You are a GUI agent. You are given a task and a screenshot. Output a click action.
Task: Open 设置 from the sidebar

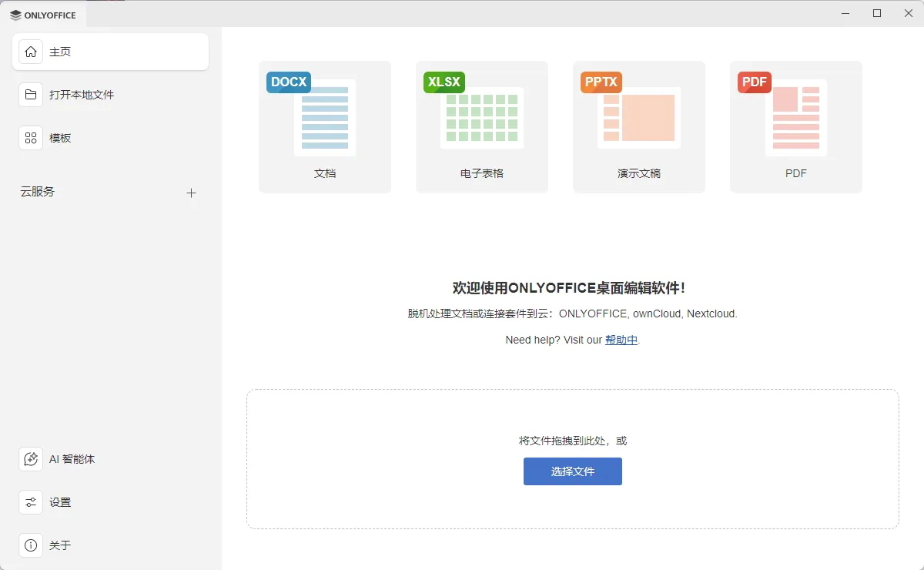[x=110, y=502]
